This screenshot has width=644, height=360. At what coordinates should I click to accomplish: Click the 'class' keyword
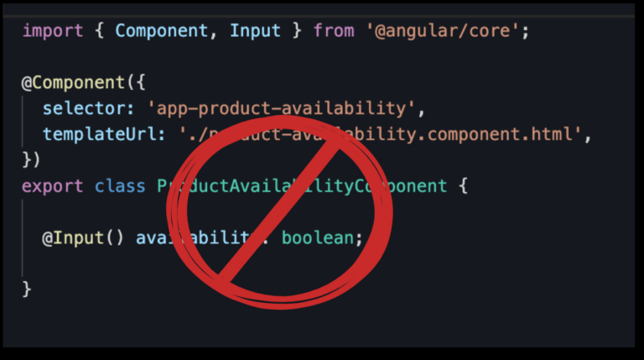(120, 186)
